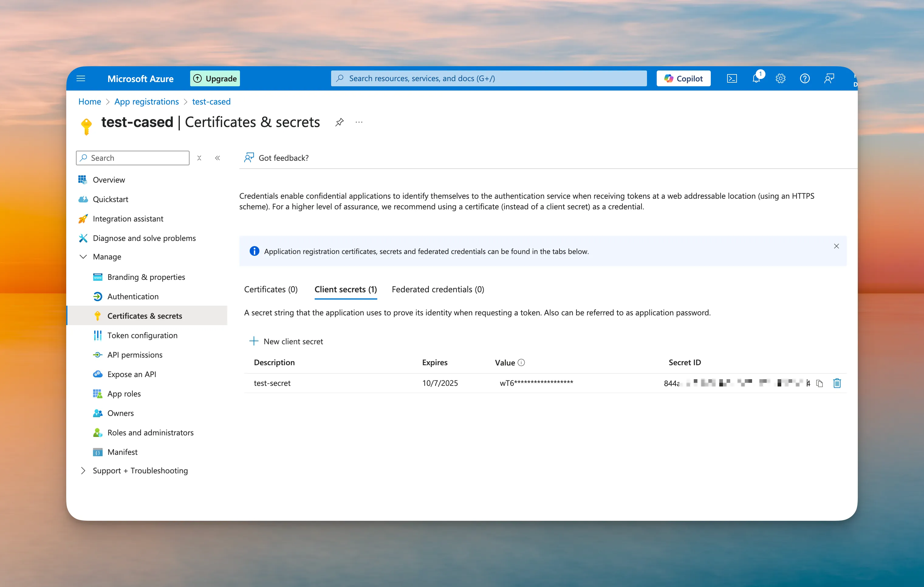924x587 pixels.
Task: Collapse the sidebar with double chevron
Action: click(x=217, y=158)
